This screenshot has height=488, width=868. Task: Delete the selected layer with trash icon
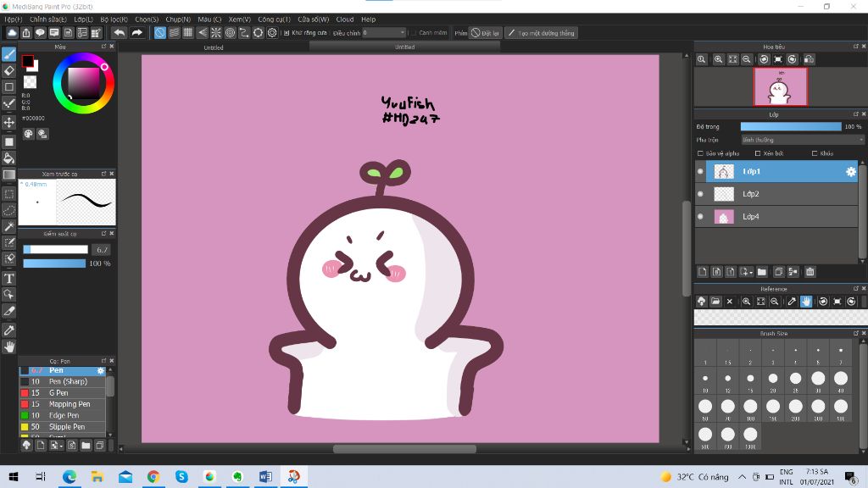click(x=810, y=272)
